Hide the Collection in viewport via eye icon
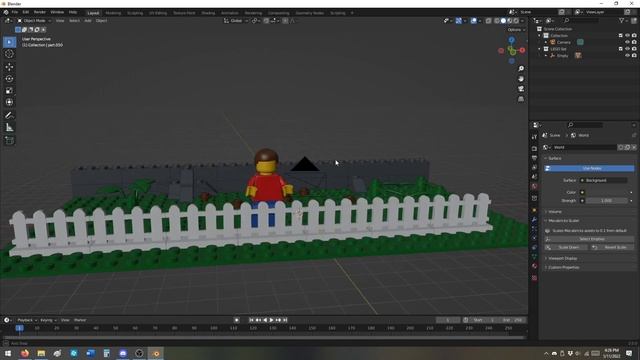The height and width of the screenshot is (360, 640). coord(627,36)
